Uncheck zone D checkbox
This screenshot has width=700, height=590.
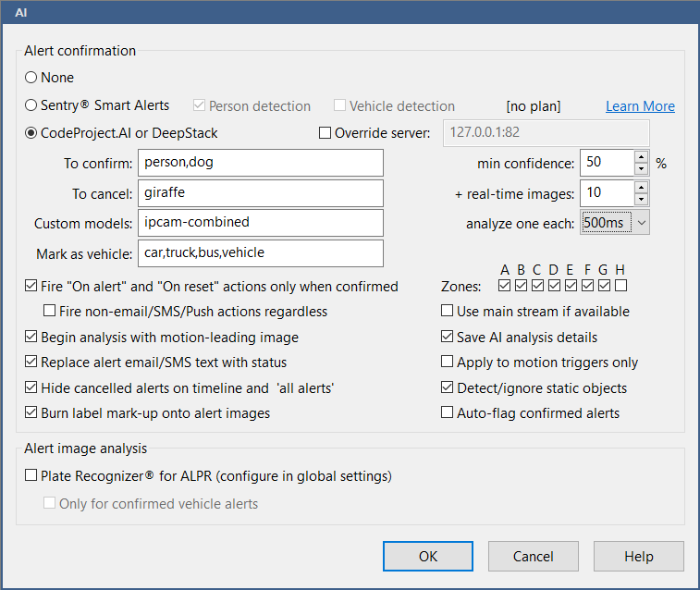[554, 285]
